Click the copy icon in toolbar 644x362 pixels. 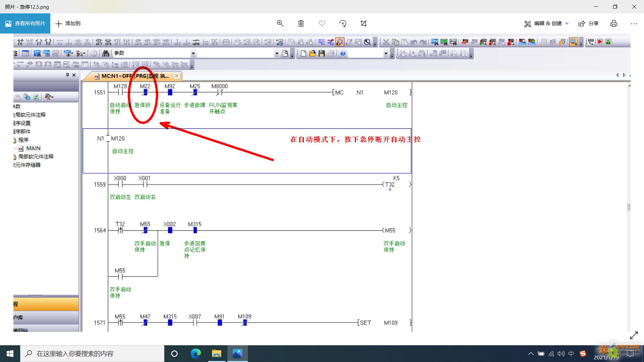pos(395,42)
